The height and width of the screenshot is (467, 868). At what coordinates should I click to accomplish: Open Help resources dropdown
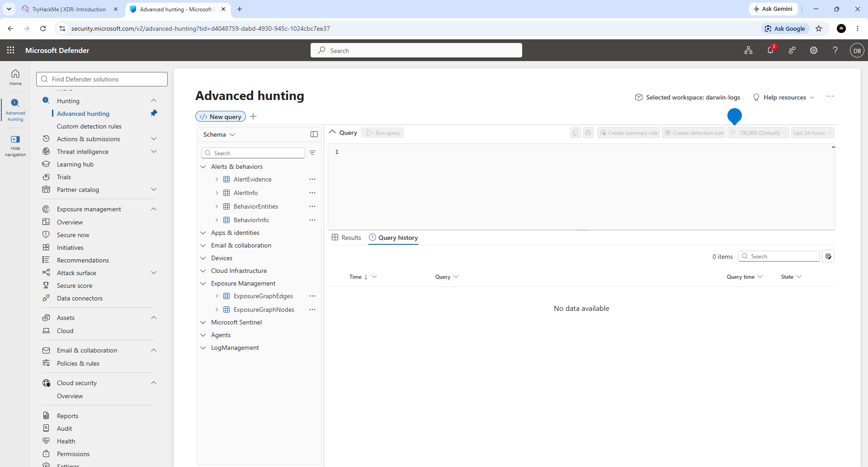[784, 97]
